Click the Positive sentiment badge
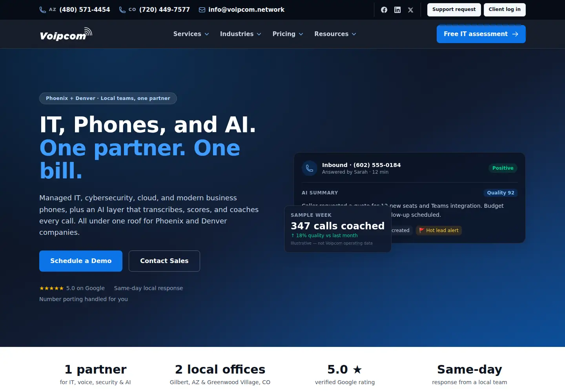Screen dimensions: 565x392 [x=503, y=168]
